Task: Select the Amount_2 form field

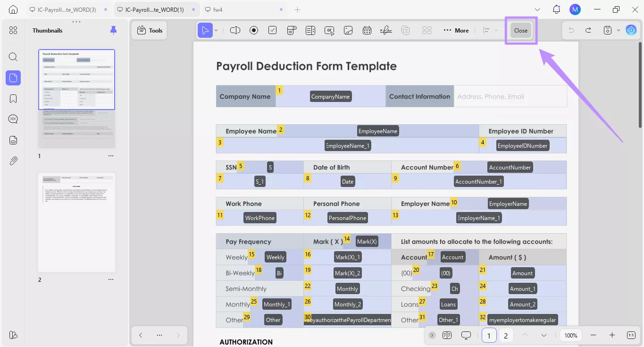Action: pos(523,305)
